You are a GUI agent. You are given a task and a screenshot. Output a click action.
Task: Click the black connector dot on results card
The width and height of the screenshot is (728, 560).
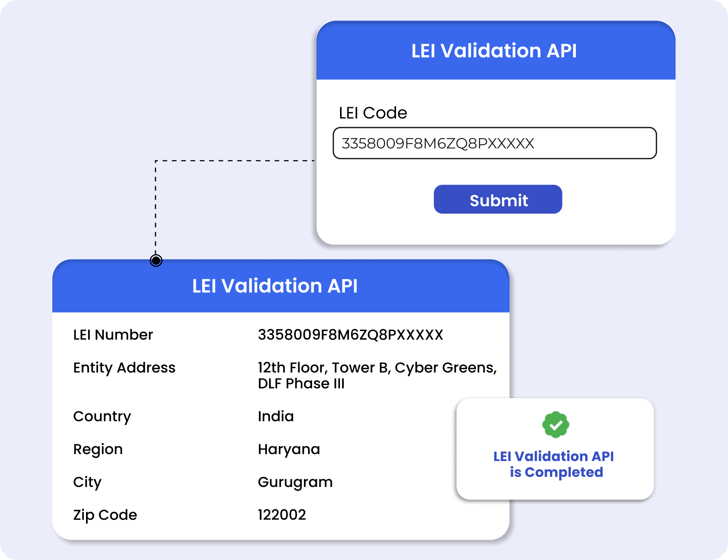(156, 261)
